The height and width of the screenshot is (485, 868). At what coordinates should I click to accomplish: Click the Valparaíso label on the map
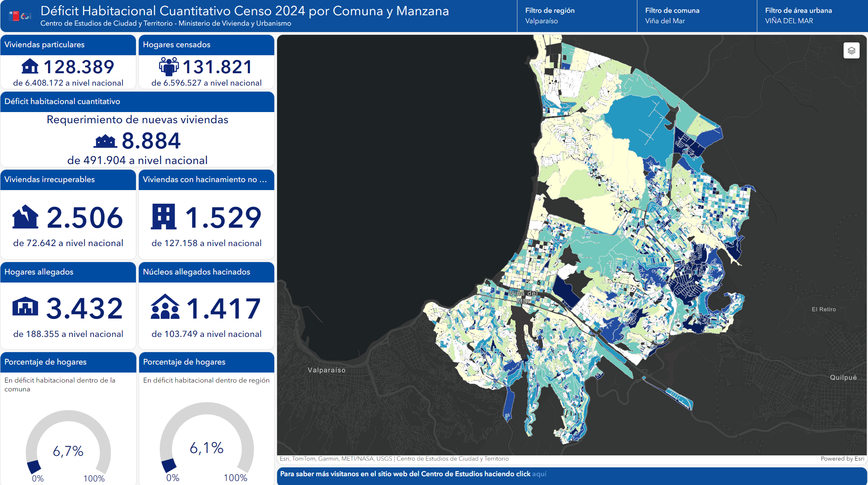326,370
